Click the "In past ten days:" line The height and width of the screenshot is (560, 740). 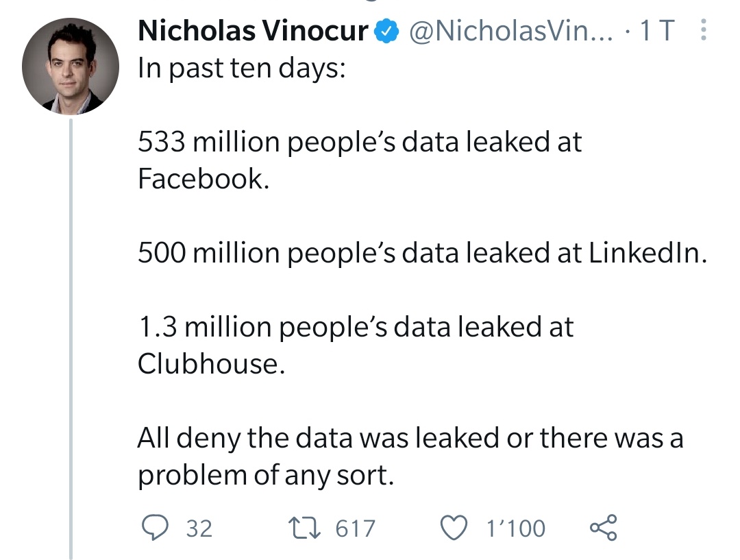(x=242, y=68)
